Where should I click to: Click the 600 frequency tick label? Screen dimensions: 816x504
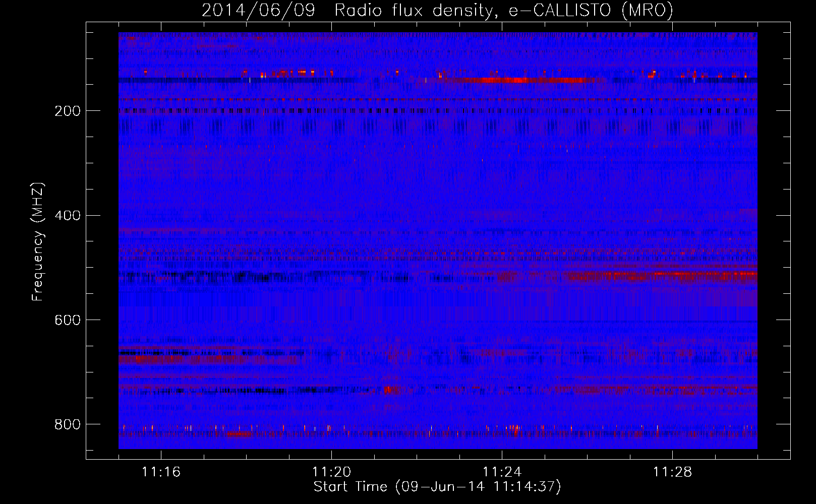click(68, 321)
